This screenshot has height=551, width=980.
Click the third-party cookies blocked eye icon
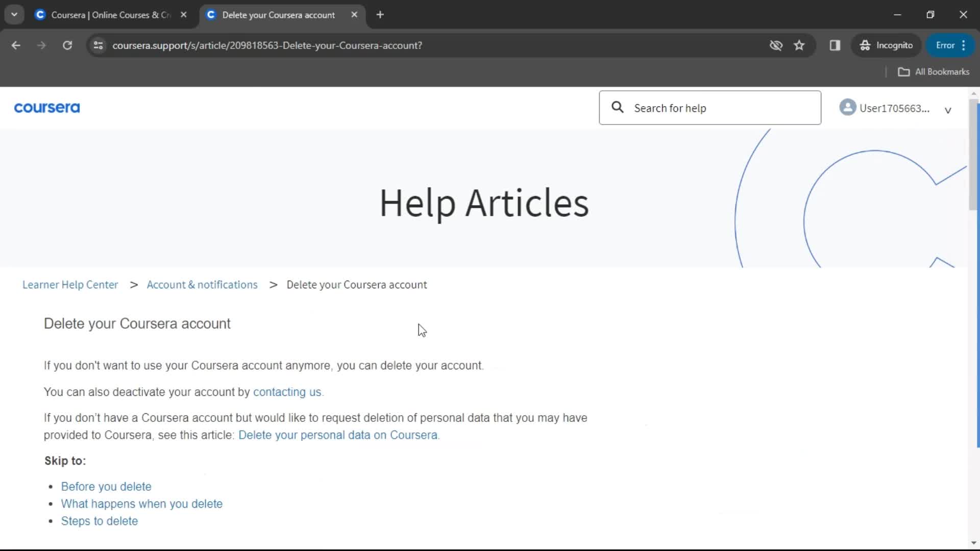tap(776, 45)
